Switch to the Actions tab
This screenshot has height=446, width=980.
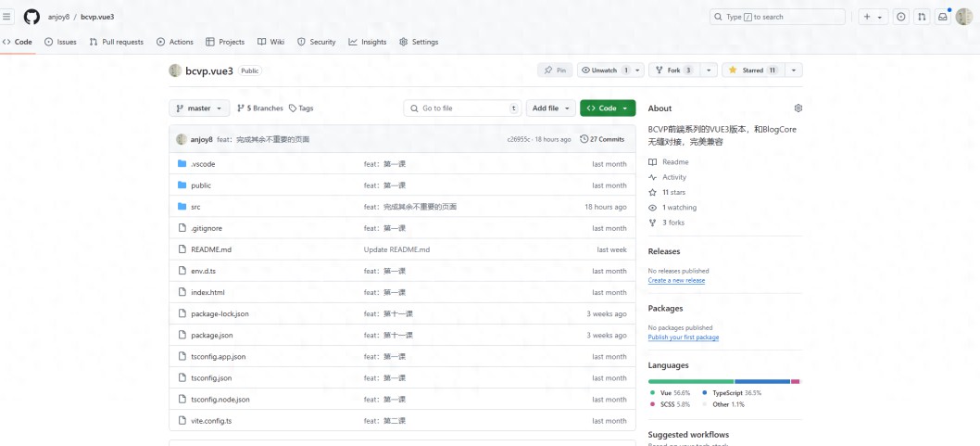(175, 42)
